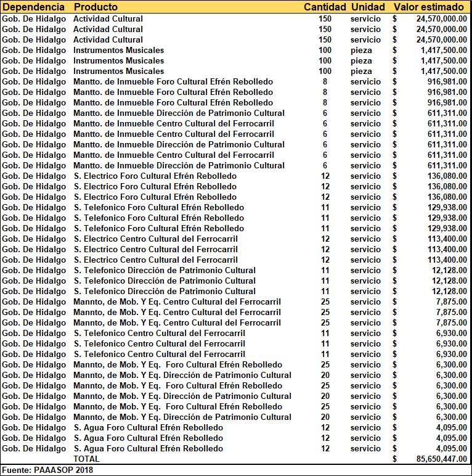This screenshot has height=476, width=472.
Task: Select last 'S. Electrico Centro Cultural del Ferrocarril'
Action: (x=156, y=260)
